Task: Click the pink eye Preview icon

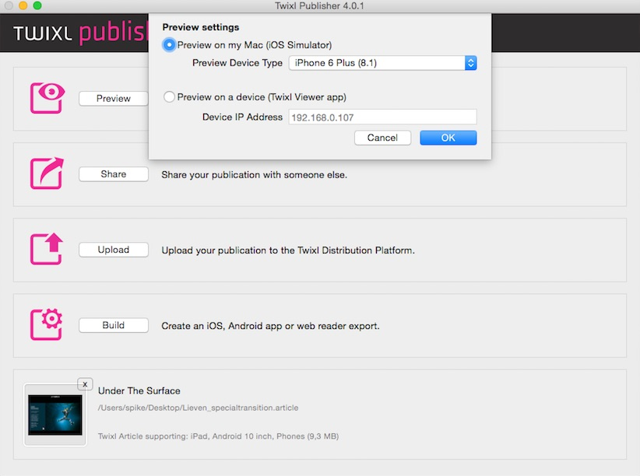Action: (x=47, y=98)
